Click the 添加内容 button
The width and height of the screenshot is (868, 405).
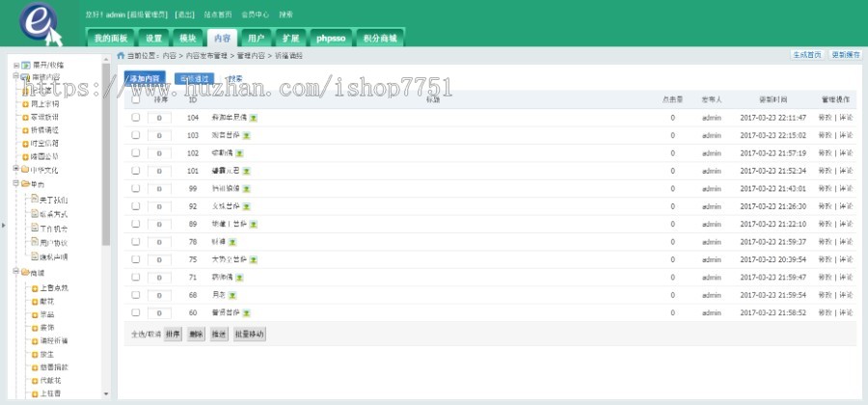(145, 78)
